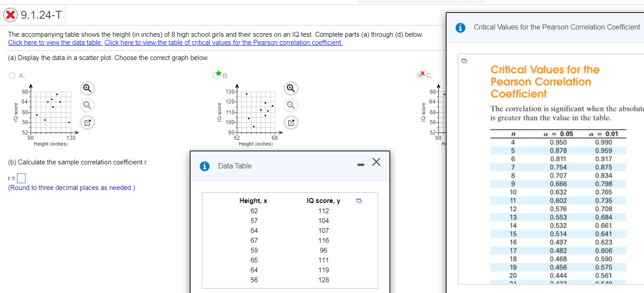Screen dimensions: 644x293
Task: Select answer choice A
Action: [x=12, y=75]
